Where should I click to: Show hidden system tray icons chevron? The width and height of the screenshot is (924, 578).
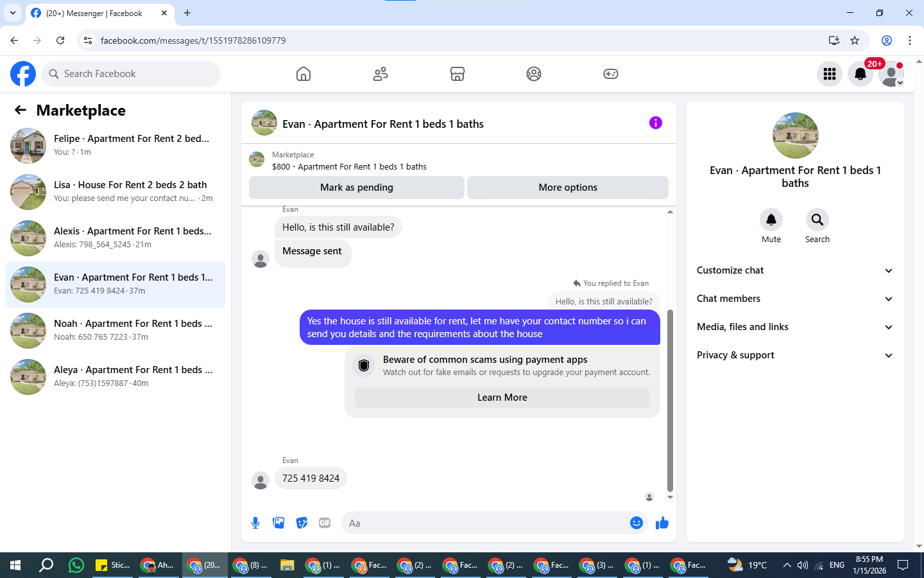(787, 565)
